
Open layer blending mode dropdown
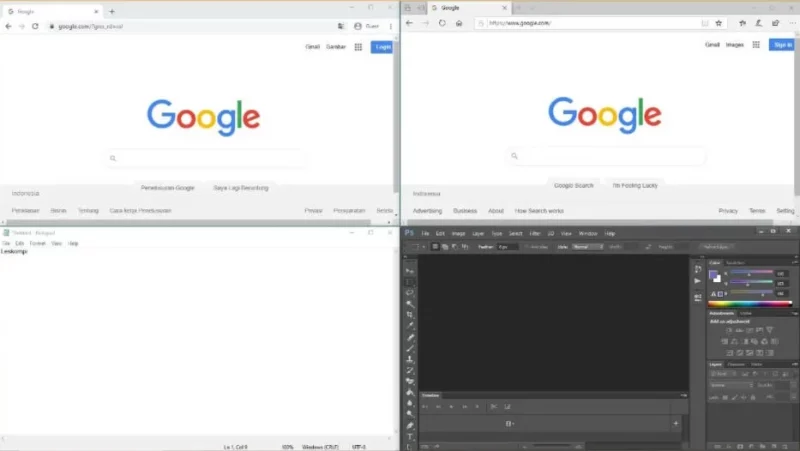[731, 385]
